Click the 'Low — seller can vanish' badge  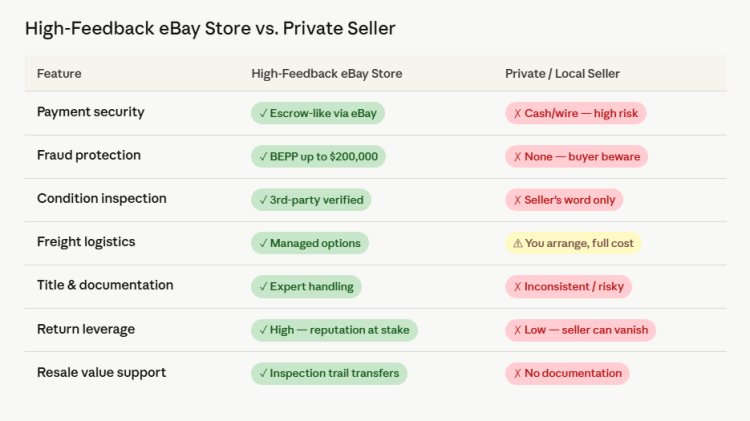580,330
